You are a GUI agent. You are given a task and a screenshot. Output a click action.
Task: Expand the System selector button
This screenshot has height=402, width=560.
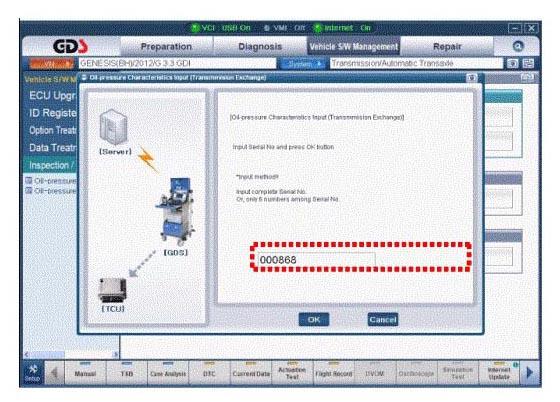(302, 64)
